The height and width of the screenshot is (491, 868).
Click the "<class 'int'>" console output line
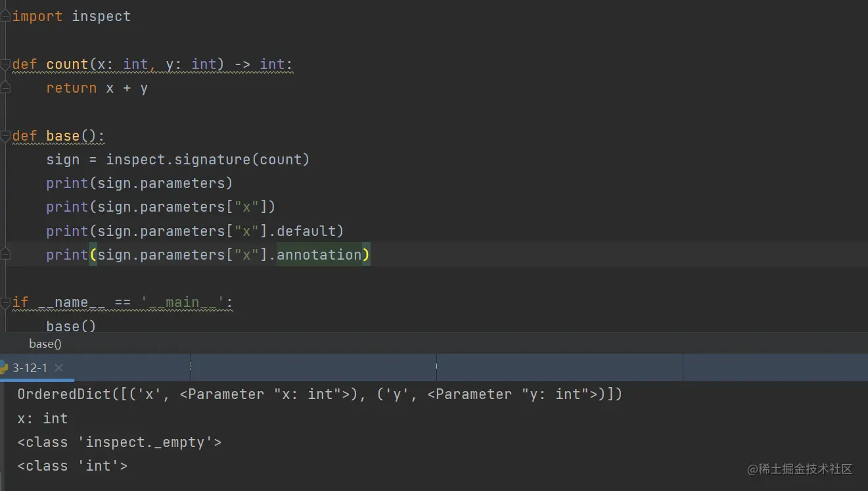72,466
